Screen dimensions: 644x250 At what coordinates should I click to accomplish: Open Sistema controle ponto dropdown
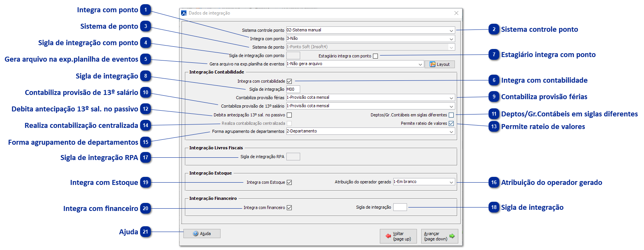(451, 30)
